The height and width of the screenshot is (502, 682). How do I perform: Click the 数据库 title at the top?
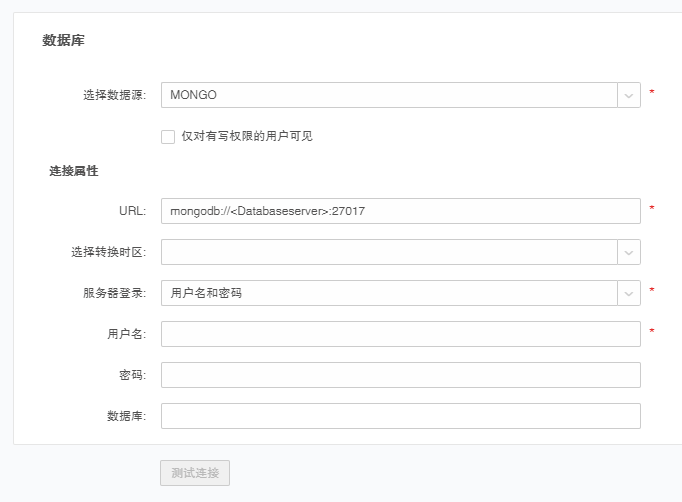click(x=62, y=41)
